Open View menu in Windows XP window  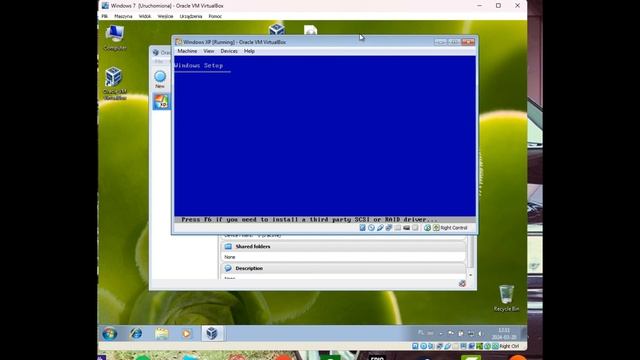(209, 51)
